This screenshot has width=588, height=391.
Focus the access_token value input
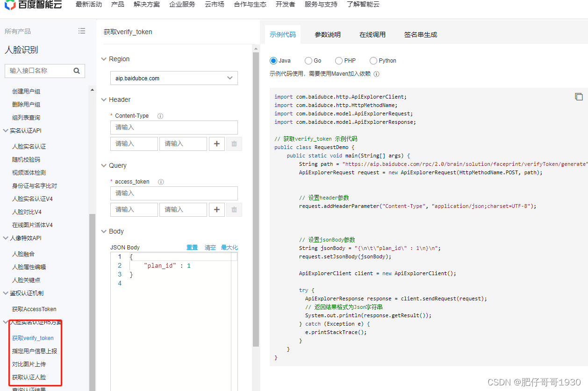click(174, 193)
